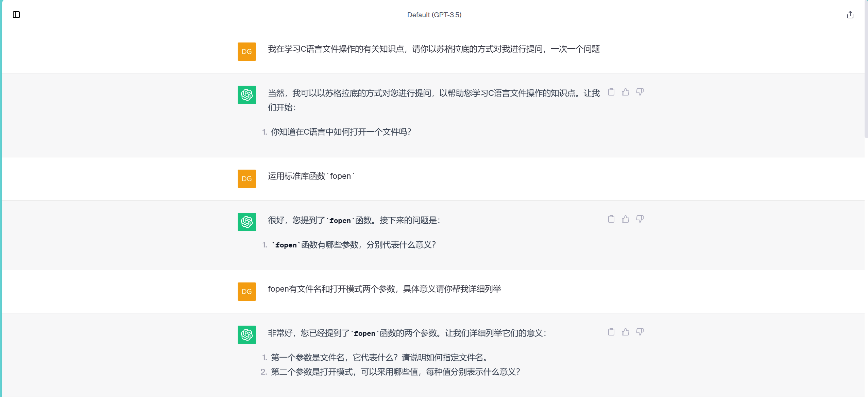Copy the second assistant reply about fopen
This screenshot has height=397, width=868.
pyautogui.click(x=611, y=219)
